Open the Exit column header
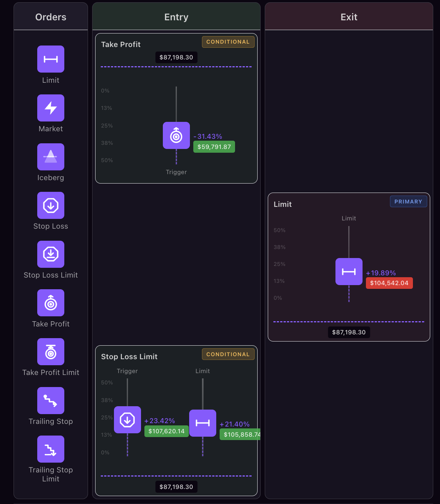The height and width of the screenshot is (504, 440). pyautogui.click(x=349, y=17)
